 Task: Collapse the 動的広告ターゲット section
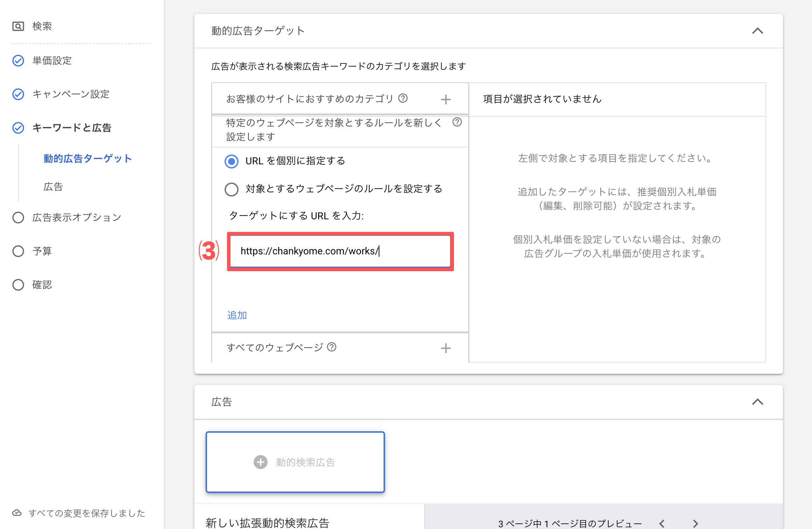tap(757, 31)
